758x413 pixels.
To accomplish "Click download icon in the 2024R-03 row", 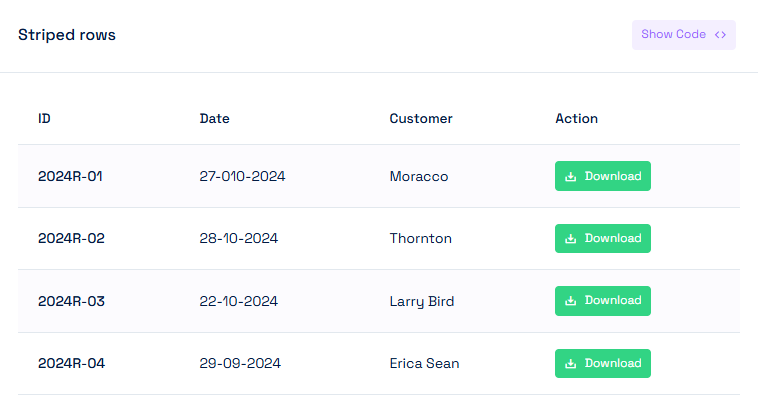I will tap(570, 301).
